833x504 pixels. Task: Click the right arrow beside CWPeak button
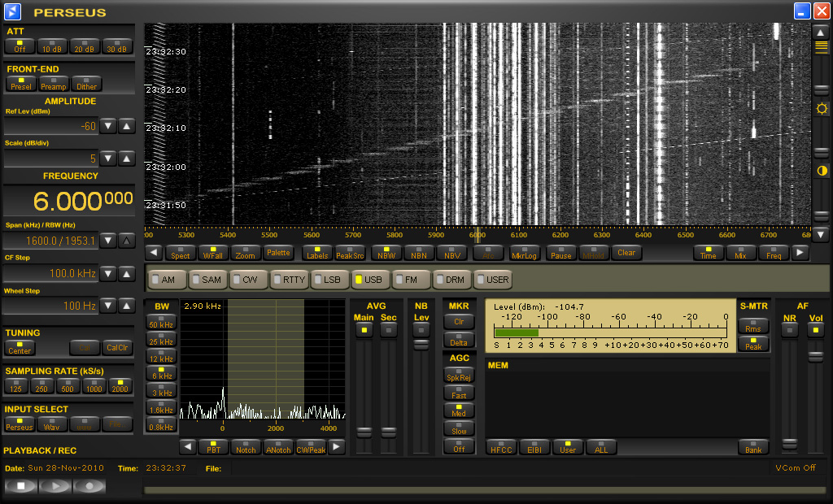pyautogui.click(x=336, y=447)
